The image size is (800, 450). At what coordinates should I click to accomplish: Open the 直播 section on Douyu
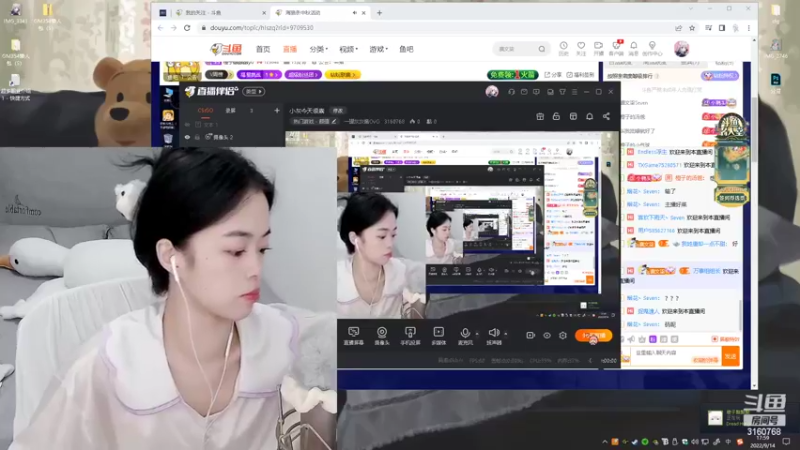coord(290,49)
